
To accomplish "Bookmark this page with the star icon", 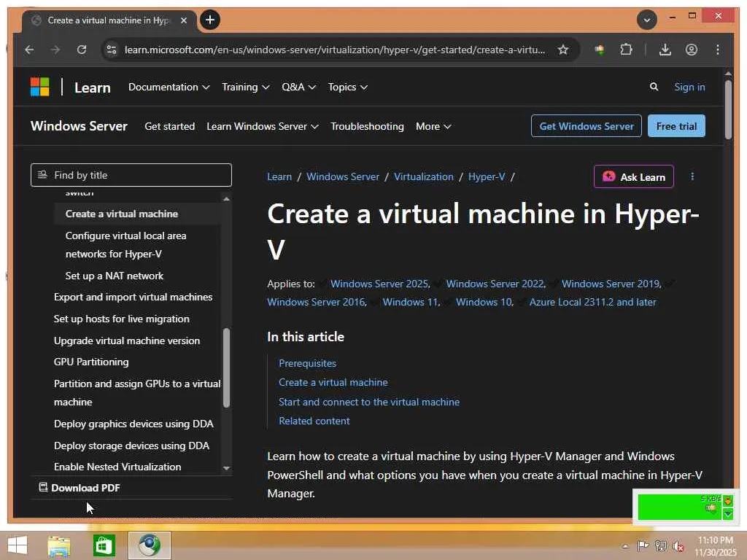I will [563, 50].
